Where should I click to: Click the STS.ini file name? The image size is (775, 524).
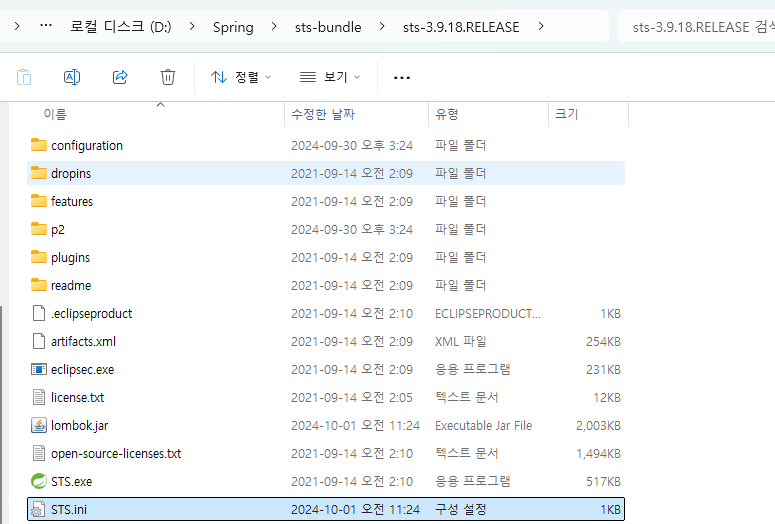(x=69, y=510)
